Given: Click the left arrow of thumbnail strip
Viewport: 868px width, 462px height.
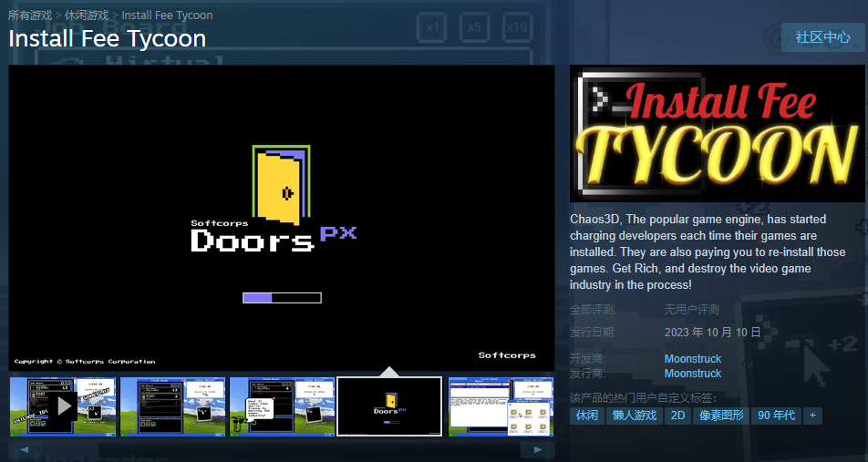Looking at the screenshot, I should (25, 449).
